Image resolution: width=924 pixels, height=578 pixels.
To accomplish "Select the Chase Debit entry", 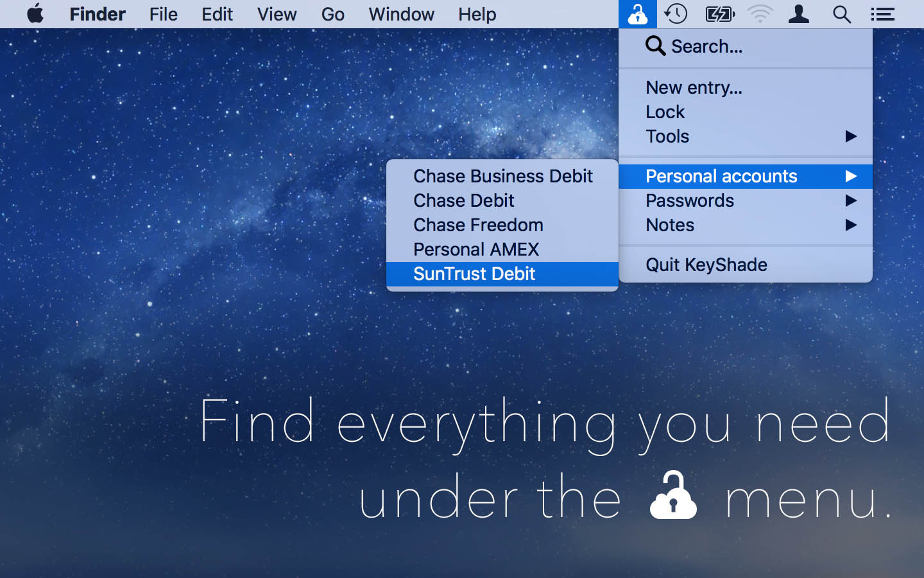I will pos(502,200).
